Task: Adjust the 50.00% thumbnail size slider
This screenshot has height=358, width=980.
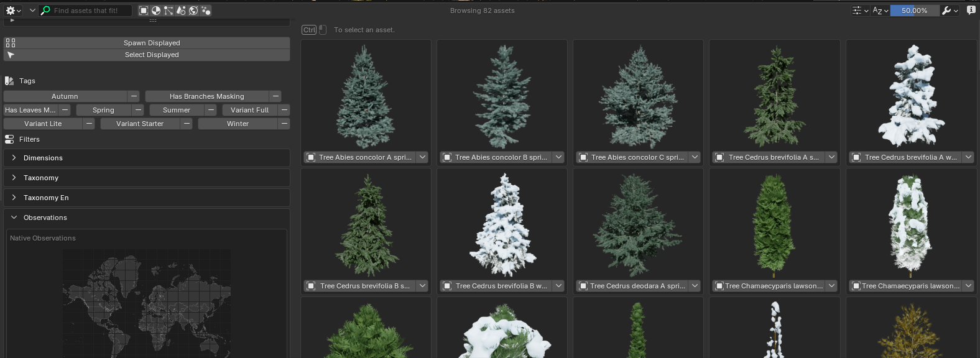Action: click(x=915, y=11)
